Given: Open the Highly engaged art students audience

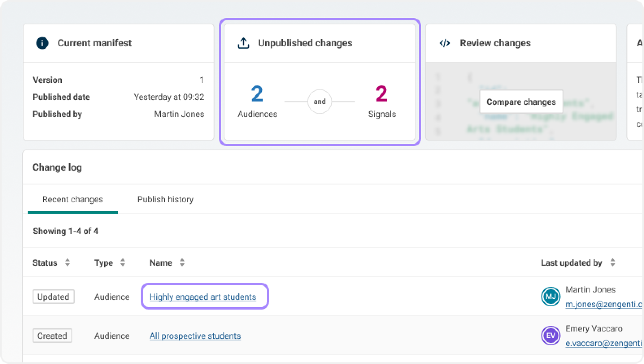Looking at the screenshot, I should tap(202, 297).
